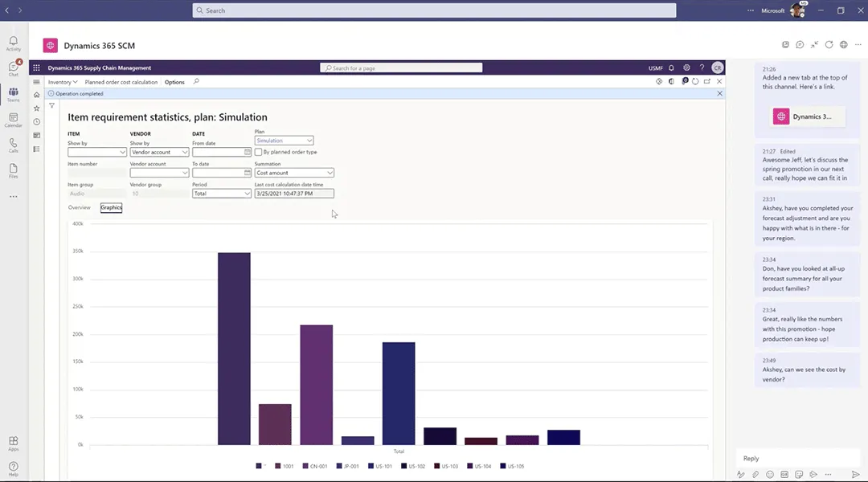Open the emoji picker below the reply box
This screenshot has width=868, height=482.
tap(769, 474)
